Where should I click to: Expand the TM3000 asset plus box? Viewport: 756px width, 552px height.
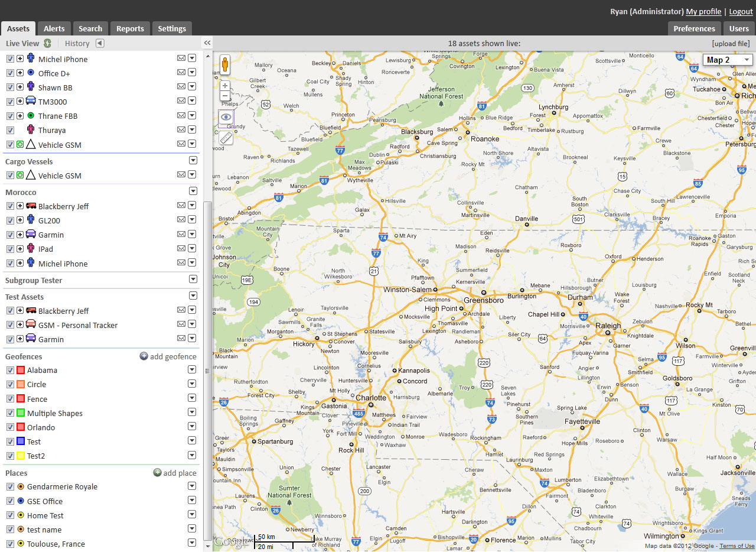coord(20,102)
